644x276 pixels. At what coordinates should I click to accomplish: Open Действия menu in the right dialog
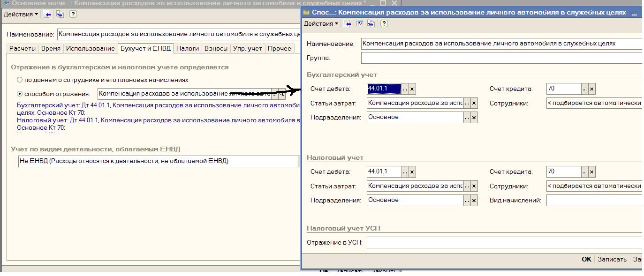321,23
